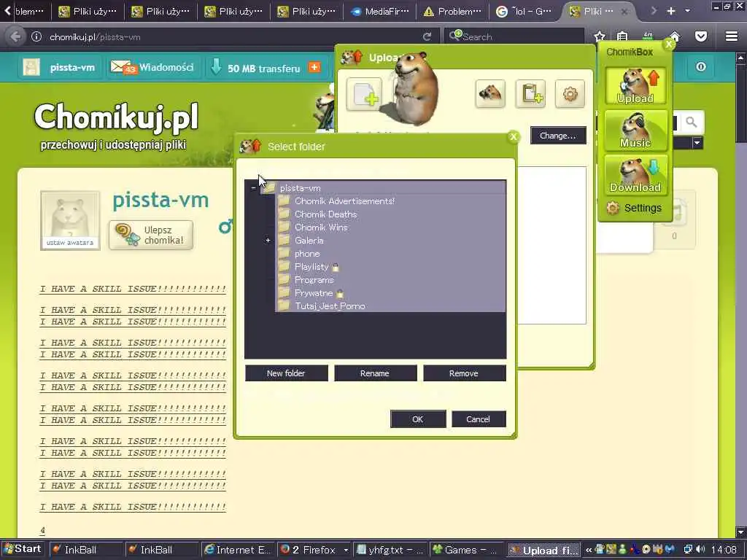
Task: Select the Galeria folder
Action: [309, 241]
